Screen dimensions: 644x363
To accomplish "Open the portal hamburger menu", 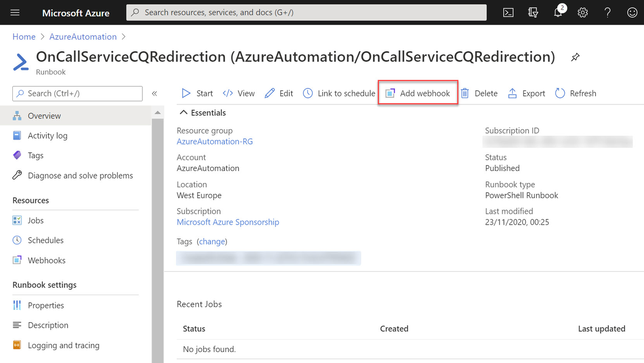I will click(x=15, y=12).
